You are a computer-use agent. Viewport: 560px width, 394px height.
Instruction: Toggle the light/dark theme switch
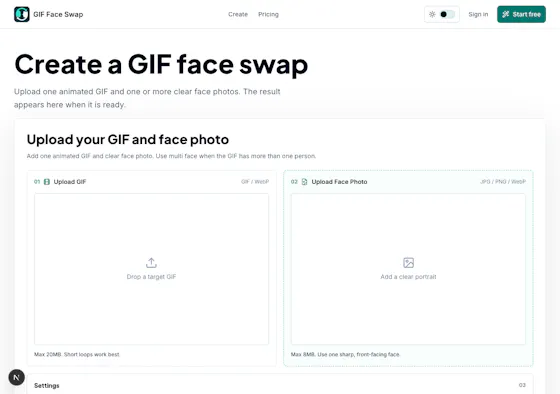point(447,14)
